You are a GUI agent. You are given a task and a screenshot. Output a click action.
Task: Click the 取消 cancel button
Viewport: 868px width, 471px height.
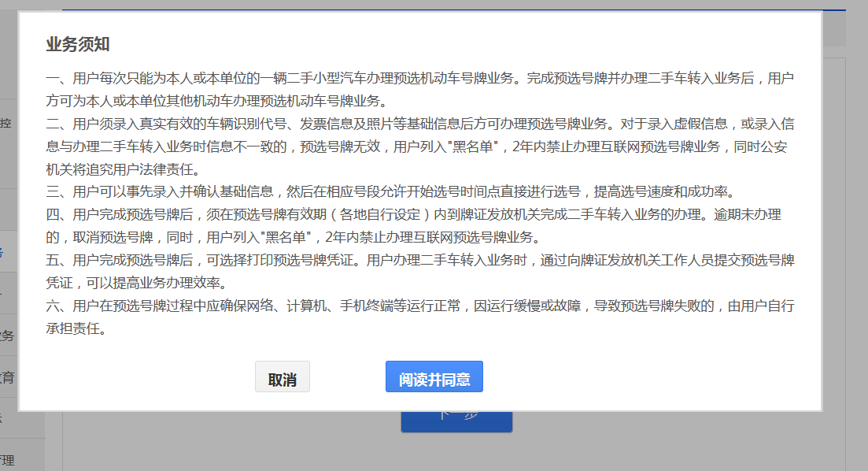pos(283,376)
